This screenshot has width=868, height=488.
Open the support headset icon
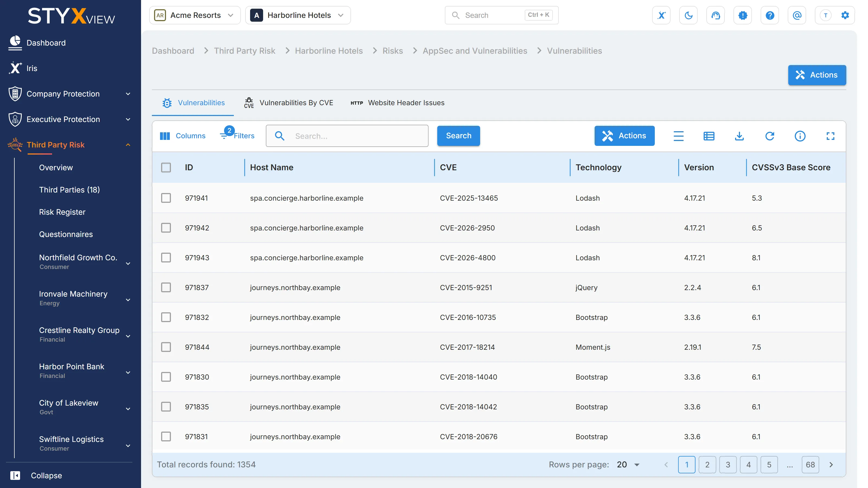715,15
